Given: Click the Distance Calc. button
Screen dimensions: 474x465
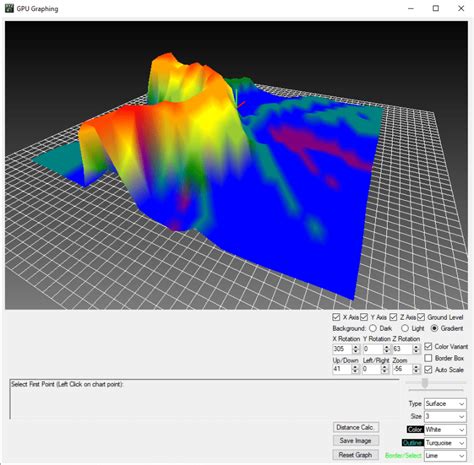Looking at the screenshot, I should tap(356, 427).
